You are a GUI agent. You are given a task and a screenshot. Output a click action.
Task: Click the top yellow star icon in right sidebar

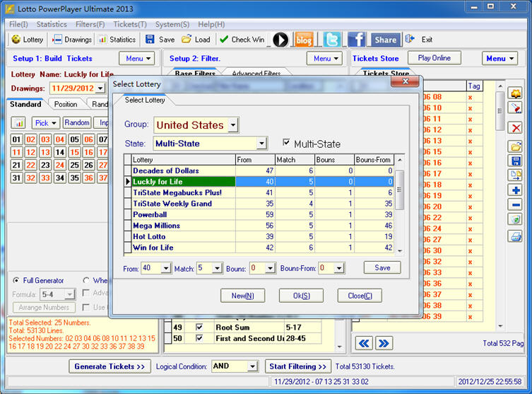[x=516, y=93]
